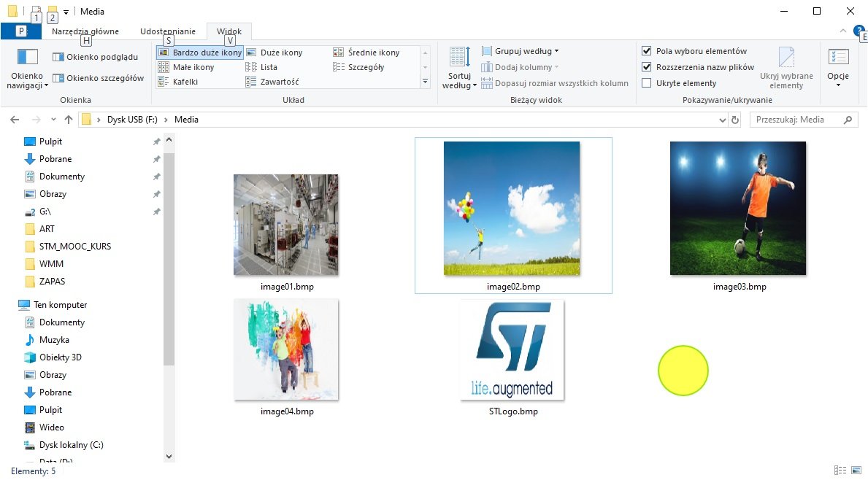The image size is (868, 480).
Task: Go forward with the right arrow
Action: pyautogui.click(x=36, y=120)
